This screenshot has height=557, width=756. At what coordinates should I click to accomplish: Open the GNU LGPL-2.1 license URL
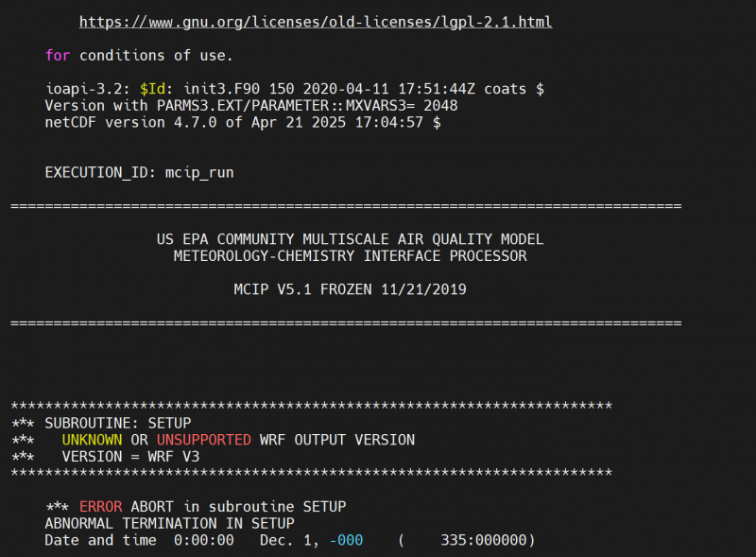click(315, 22)
